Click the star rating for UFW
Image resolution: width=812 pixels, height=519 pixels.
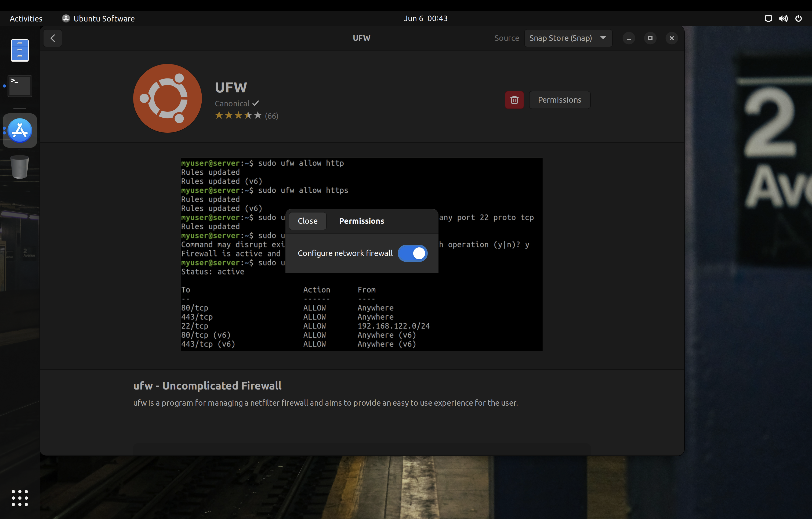[x=238, y=116]
